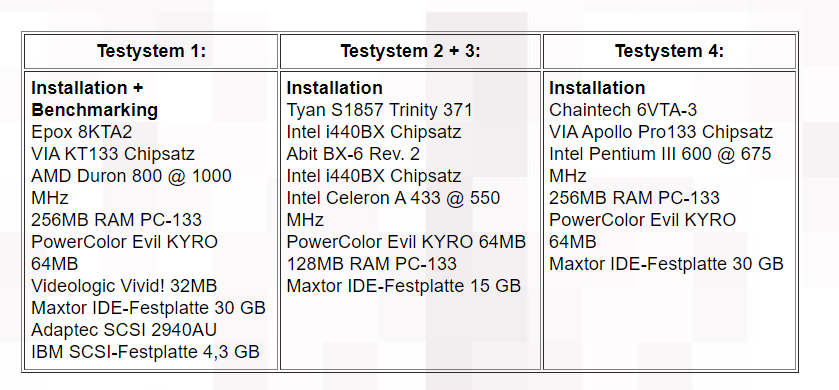The height and width of the screenshot is (390, 839).
Task: Click the Testystem 2 + 3 header
Action: point(410,51)
